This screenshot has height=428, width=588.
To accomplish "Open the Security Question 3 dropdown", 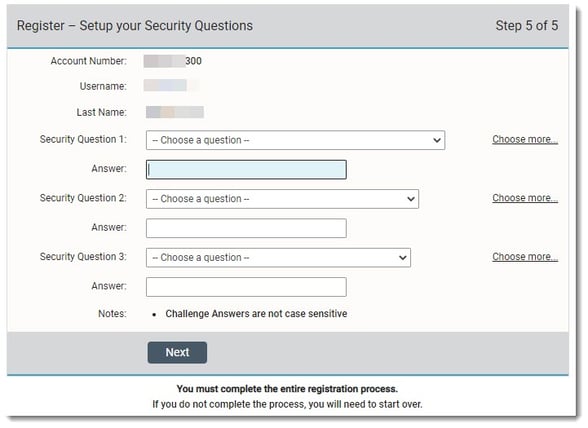I will pos(278,258).
